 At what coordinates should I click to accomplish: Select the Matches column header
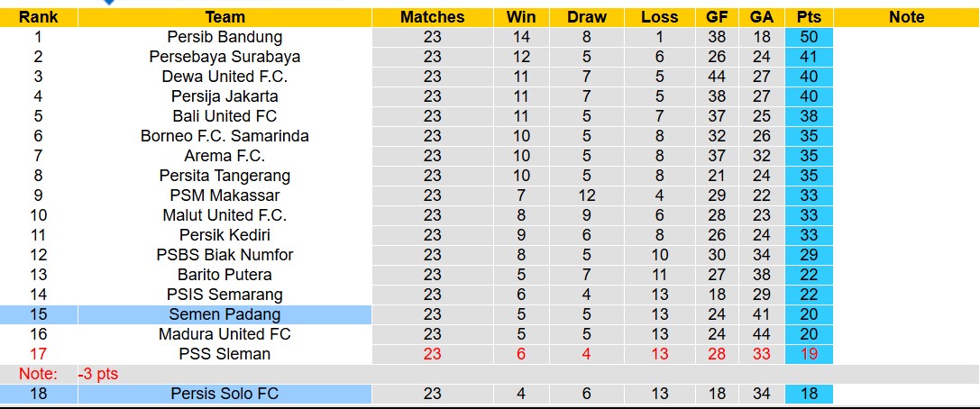pos(432,17)
